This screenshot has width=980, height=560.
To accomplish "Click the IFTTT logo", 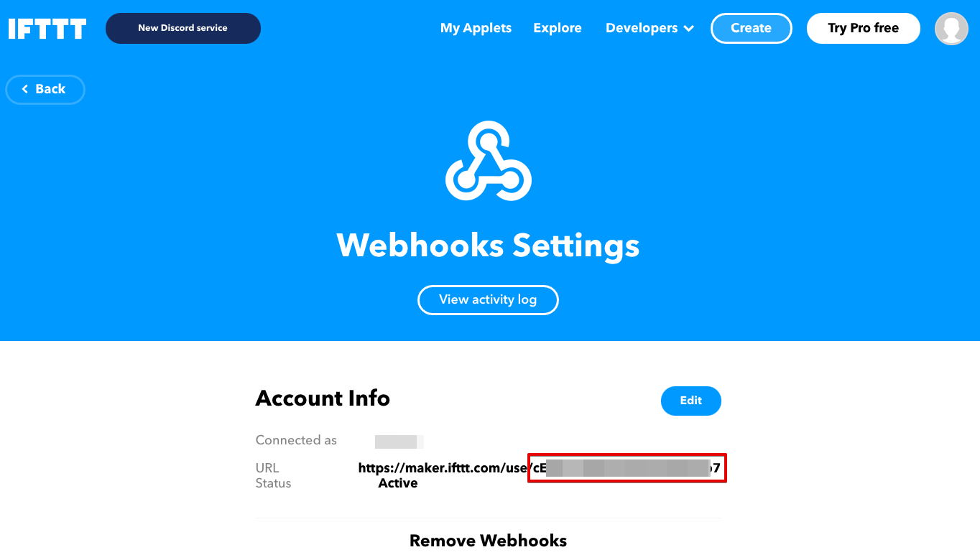I will point(47,29).
